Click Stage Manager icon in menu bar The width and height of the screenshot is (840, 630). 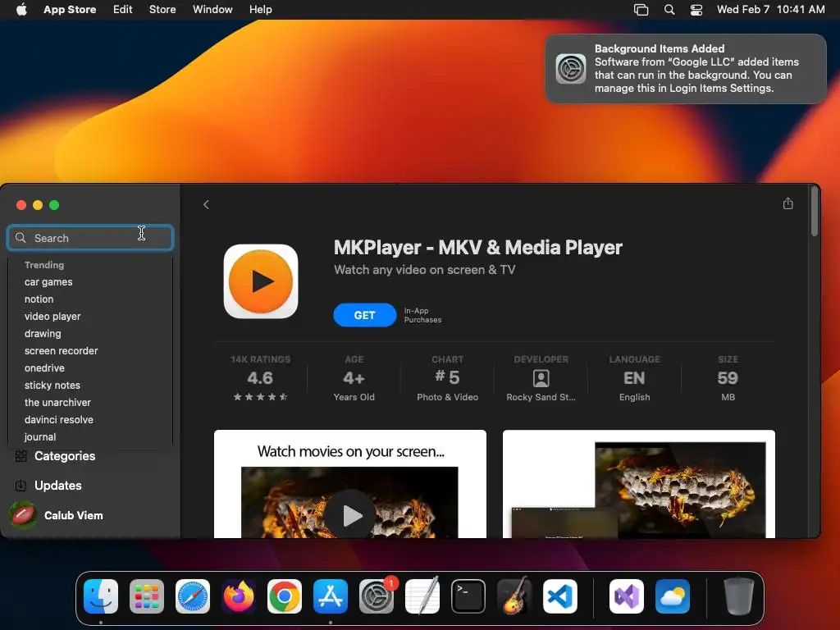point(641,10)
